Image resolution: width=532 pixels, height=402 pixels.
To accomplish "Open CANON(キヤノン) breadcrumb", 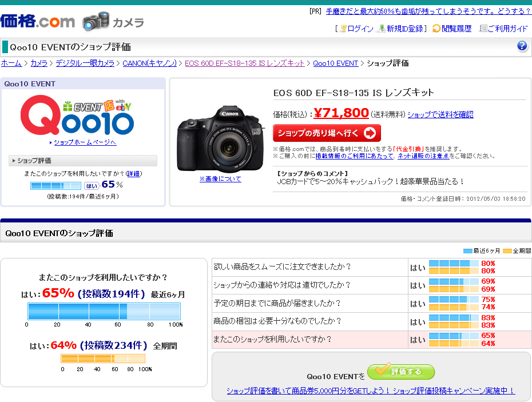I will click(x=150, y=63).
